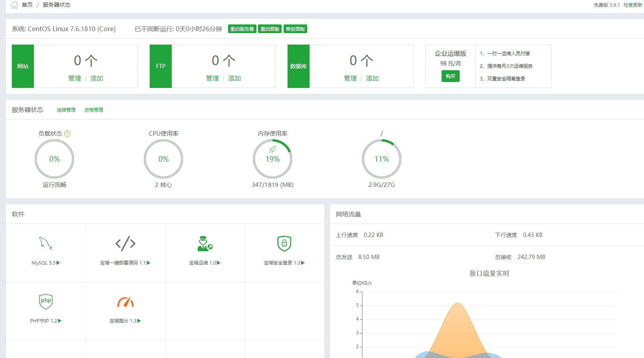This screenshot has height=358, width=644.
Task: Click the green 数据库 tile
Action: (x=299, y=66)
